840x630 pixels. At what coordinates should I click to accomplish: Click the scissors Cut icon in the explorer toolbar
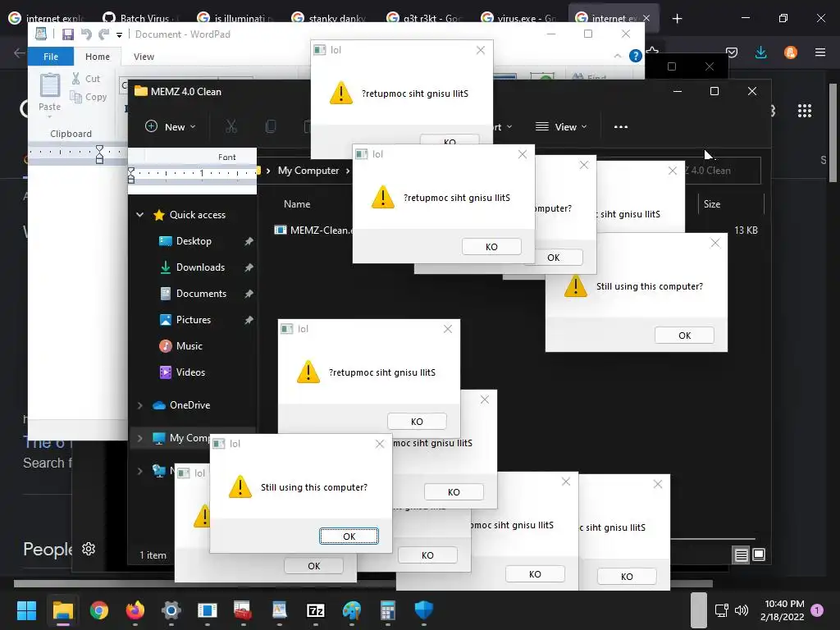[x=231, y=126]
